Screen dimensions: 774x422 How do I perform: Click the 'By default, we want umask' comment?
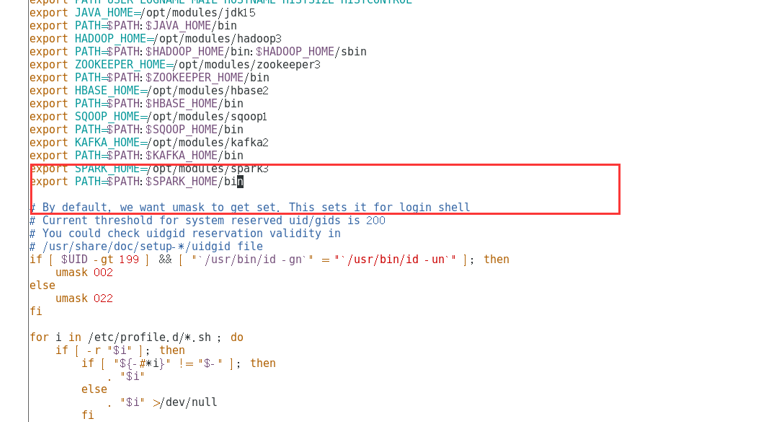249,207
